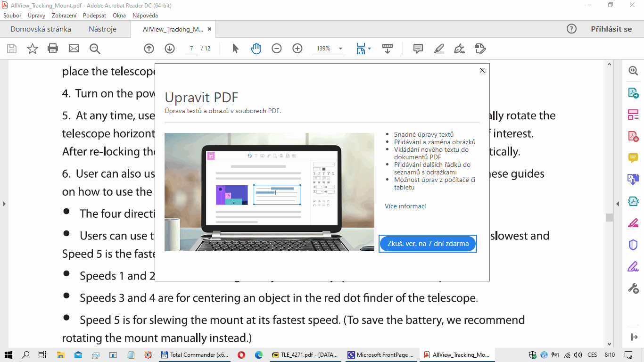Collapse the right tools pane
Image resolution: width=644 pixels, height=362 pixels.
click(618, 204)
